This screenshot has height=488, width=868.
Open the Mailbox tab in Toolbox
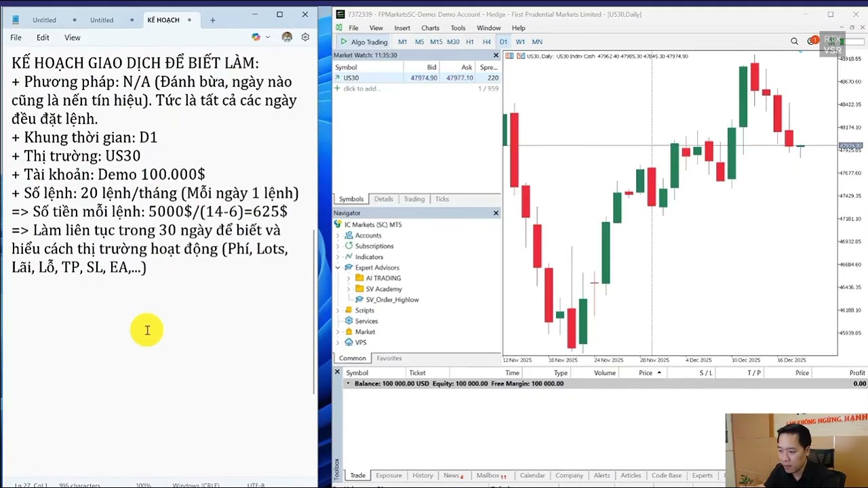[x=490, y=476]
